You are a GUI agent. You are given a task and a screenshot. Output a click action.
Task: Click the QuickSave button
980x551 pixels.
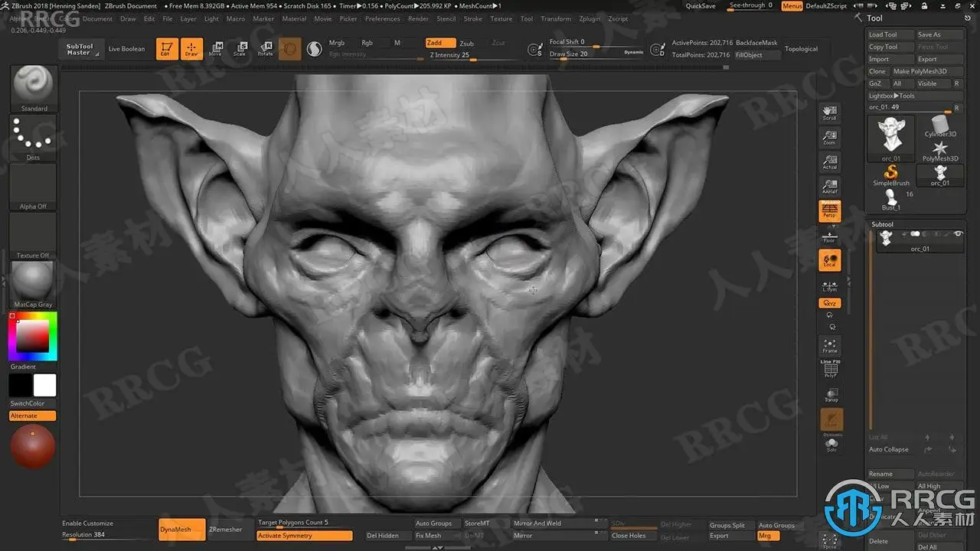tap(701, 6)
